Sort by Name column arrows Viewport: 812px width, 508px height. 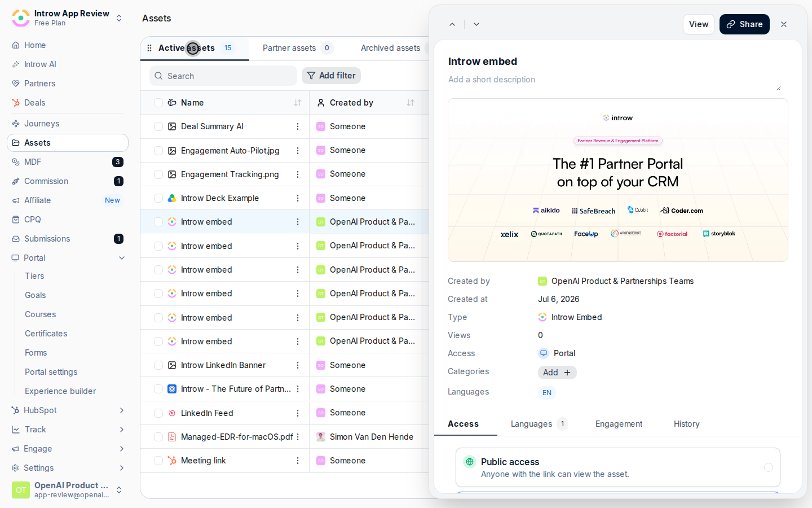coord(298,103)
